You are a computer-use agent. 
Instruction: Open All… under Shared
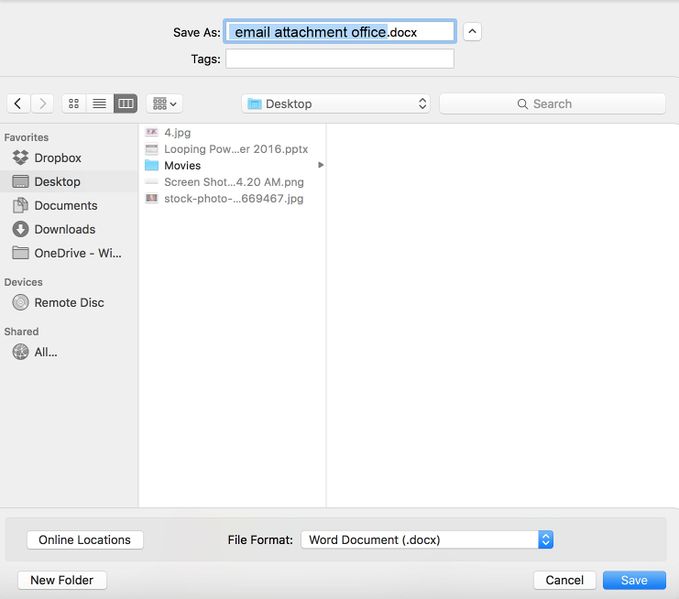click(45, 352)
